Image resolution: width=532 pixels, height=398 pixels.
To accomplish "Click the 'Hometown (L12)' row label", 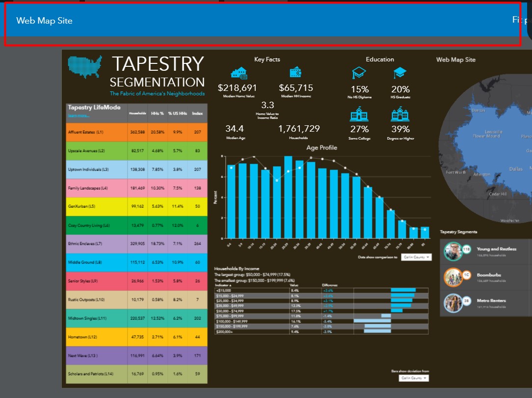I will pyautogui.click(x=82, y=337).
